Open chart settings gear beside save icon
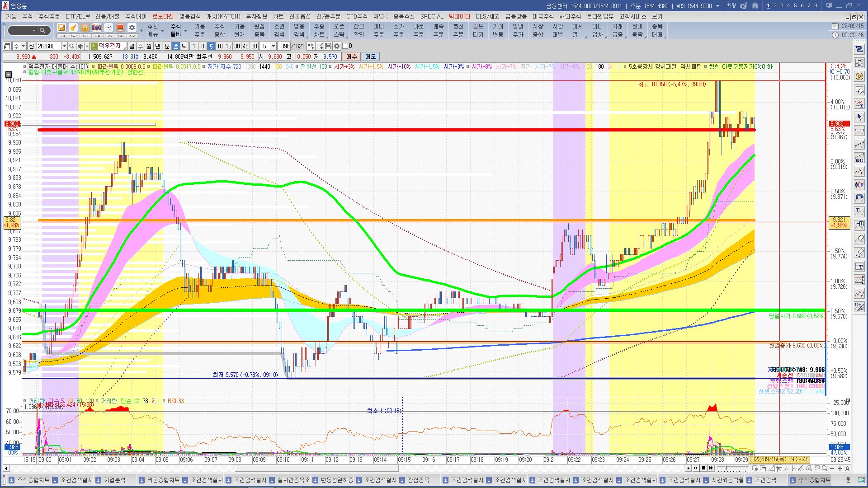Image resolution: width=868 pixels, height=488 pixels. 337,46
